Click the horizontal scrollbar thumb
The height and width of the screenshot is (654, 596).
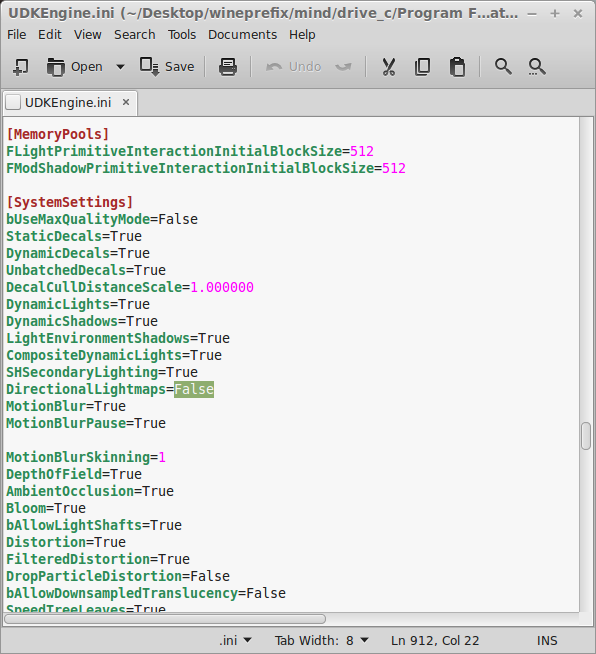click(165, 619)
